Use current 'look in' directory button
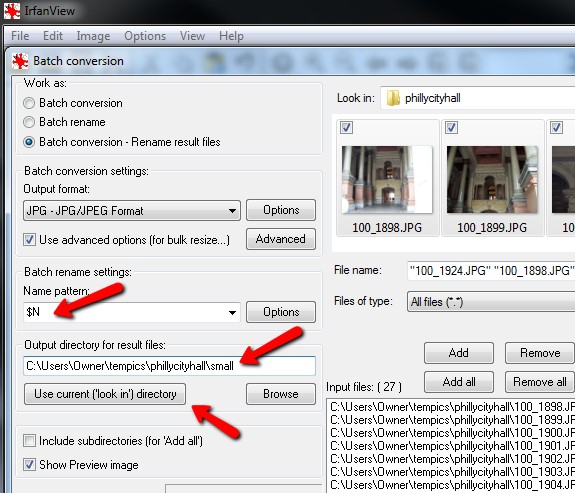This screenshot has height=493, width=575. [105, 394]
